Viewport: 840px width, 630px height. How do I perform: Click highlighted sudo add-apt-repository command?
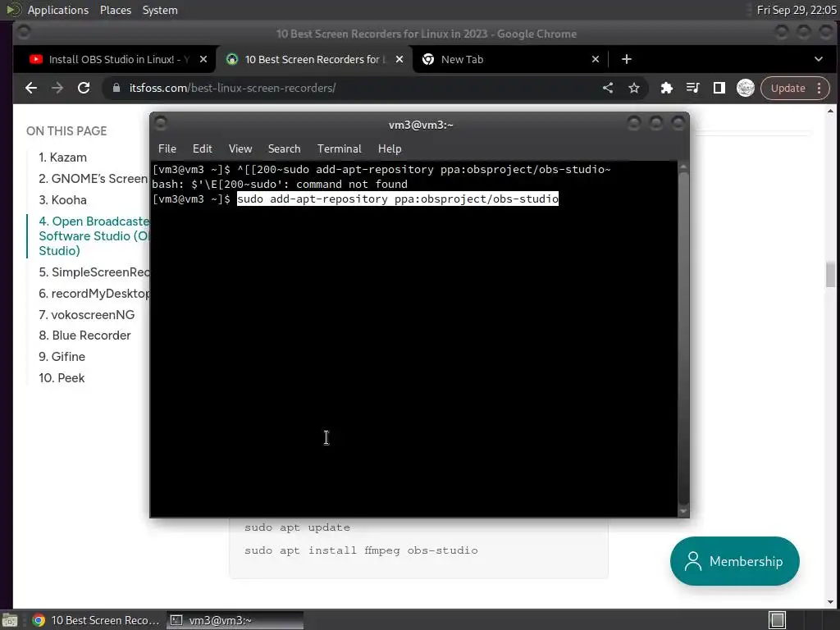coord(398,199)
